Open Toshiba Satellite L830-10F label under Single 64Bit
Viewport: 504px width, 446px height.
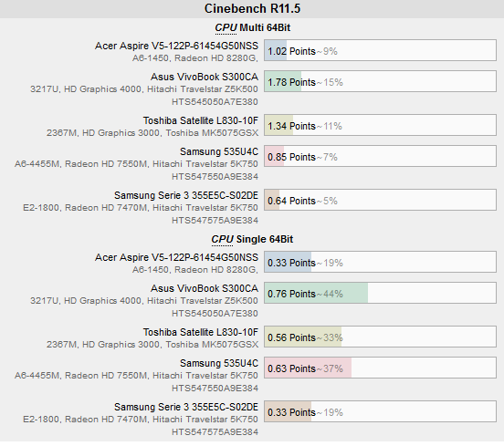[201, 332]
